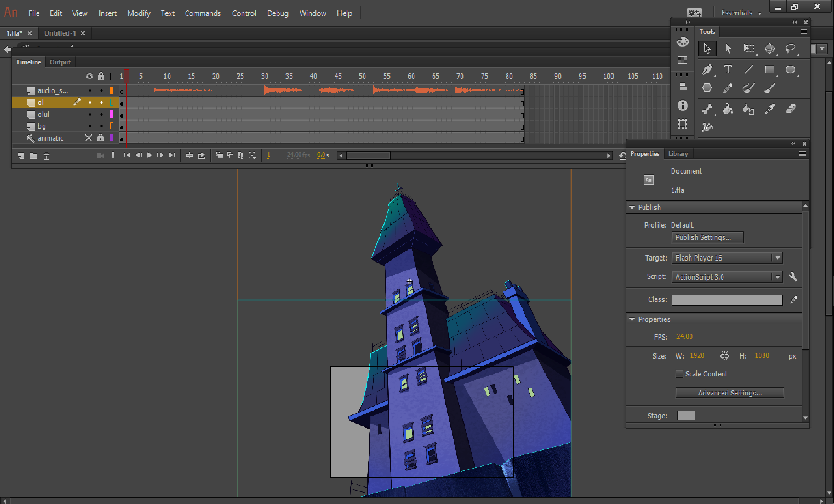The width and height of the screenshot is (834, 504).
Task: Open the Align panel icon
Action: point(683,87)
